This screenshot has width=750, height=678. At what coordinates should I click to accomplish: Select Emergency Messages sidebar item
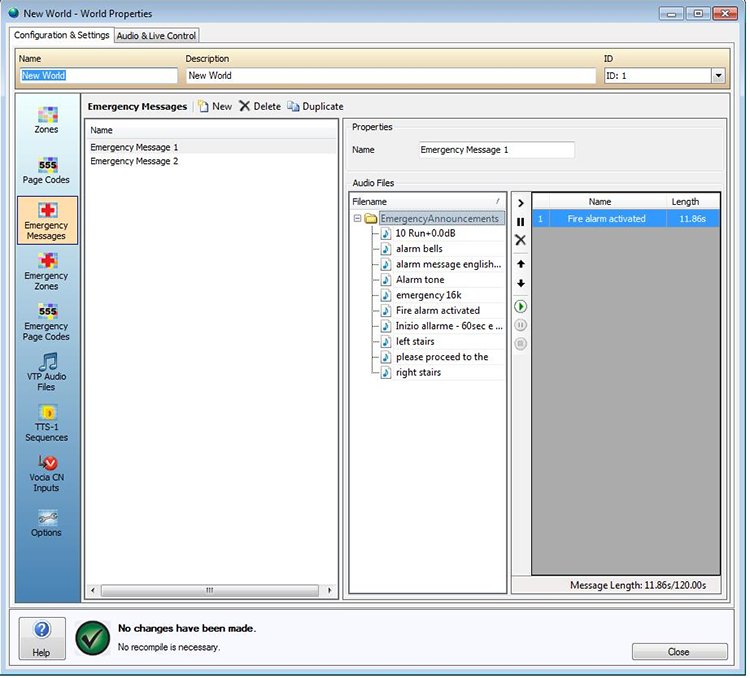coord(47,220)
